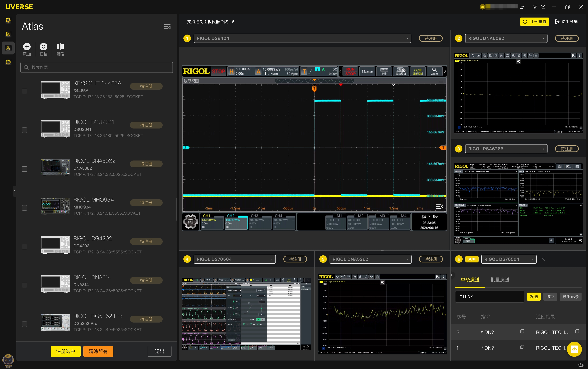
Task: Copy the returned result of row 2
Action: point(577,331)
